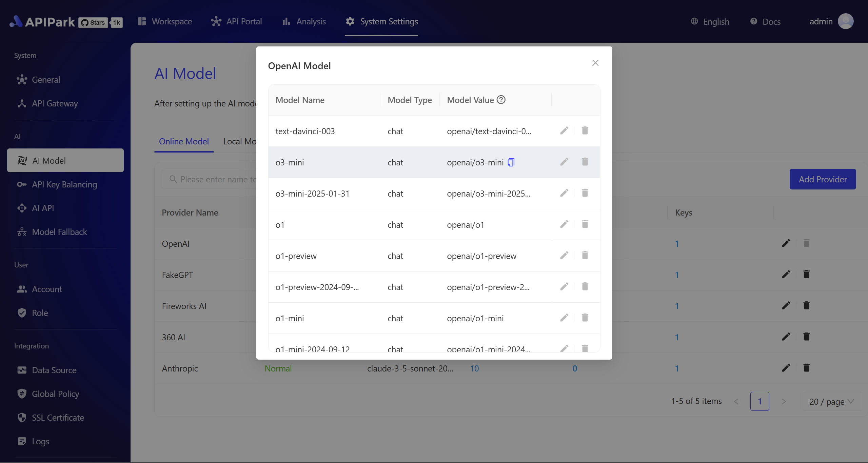Edit the o3-mini model entry
This screenshot has width=868, height=463.
(564, 162)
